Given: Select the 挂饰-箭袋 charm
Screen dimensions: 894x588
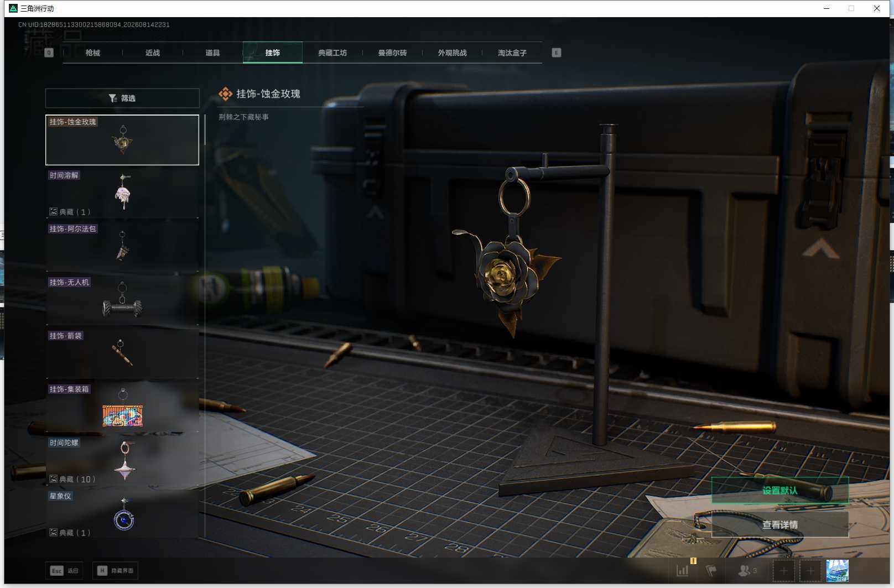Looking at the screenshot, I should (122, 353).
